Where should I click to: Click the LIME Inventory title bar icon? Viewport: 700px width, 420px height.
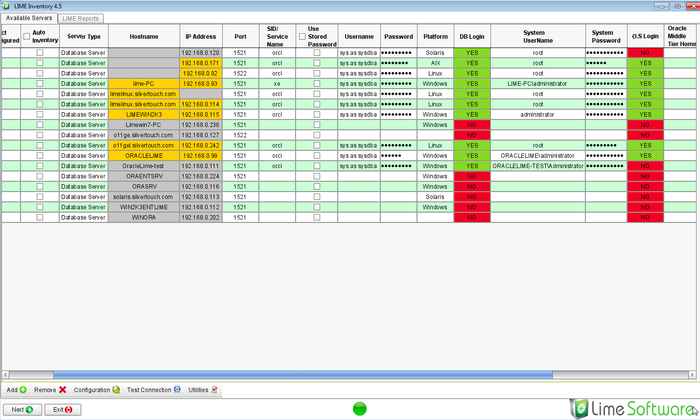pos(6,6)
